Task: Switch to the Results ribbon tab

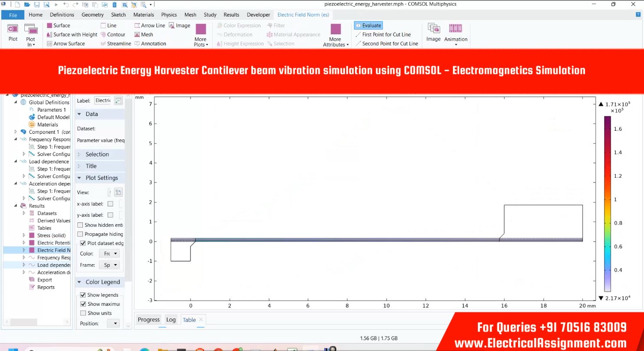Action: (x=231, y=15)
